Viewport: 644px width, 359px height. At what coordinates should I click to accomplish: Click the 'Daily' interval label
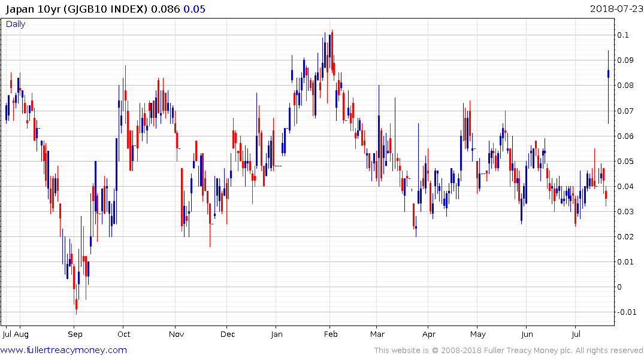[16, 24]
